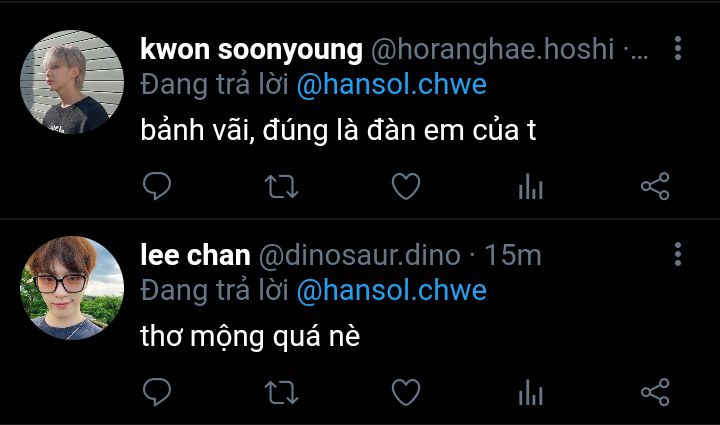This screenshot has width=720, height=425.
Task: Open @hansol.chwe mention in lee chan's reply
Action: (392, 291)
